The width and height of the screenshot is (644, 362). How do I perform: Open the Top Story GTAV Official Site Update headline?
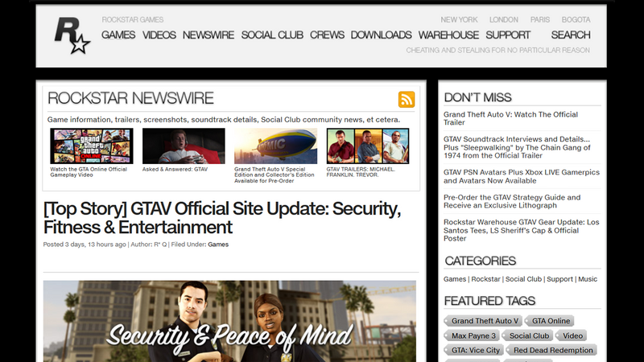[x=222, y=218]
